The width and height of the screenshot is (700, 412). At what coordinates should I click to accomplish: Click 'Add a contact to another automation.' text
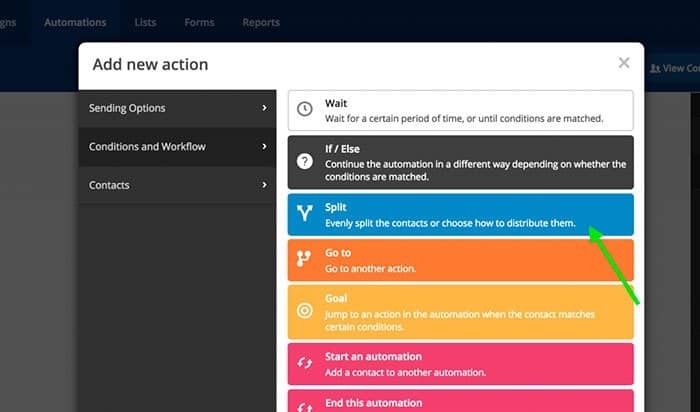point(405,372)
